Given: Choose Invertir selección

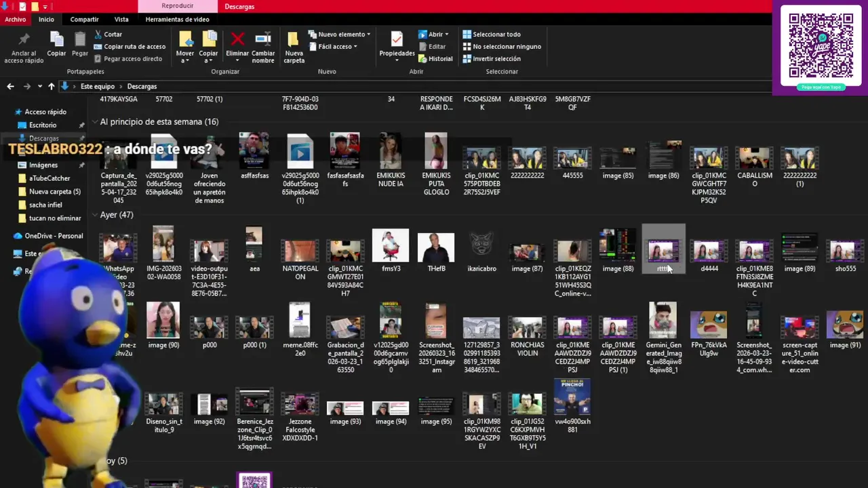Looking at the screenshot, I should [x=492, y=58].
